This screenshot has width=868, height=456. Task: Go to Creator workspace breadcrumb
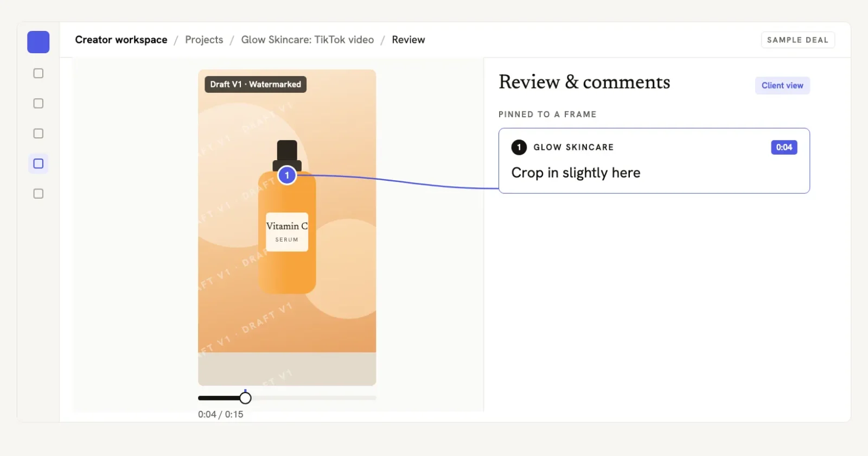[x=121, y=40]
